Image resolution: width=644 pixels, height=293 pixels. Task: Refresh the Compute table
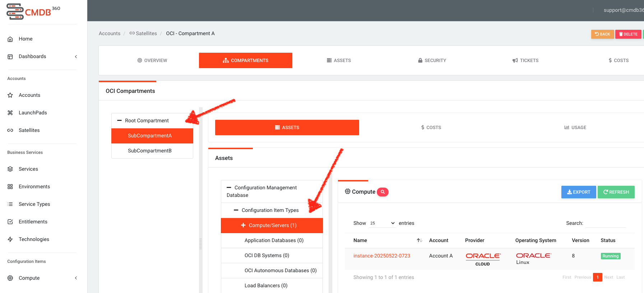[616, 192]
